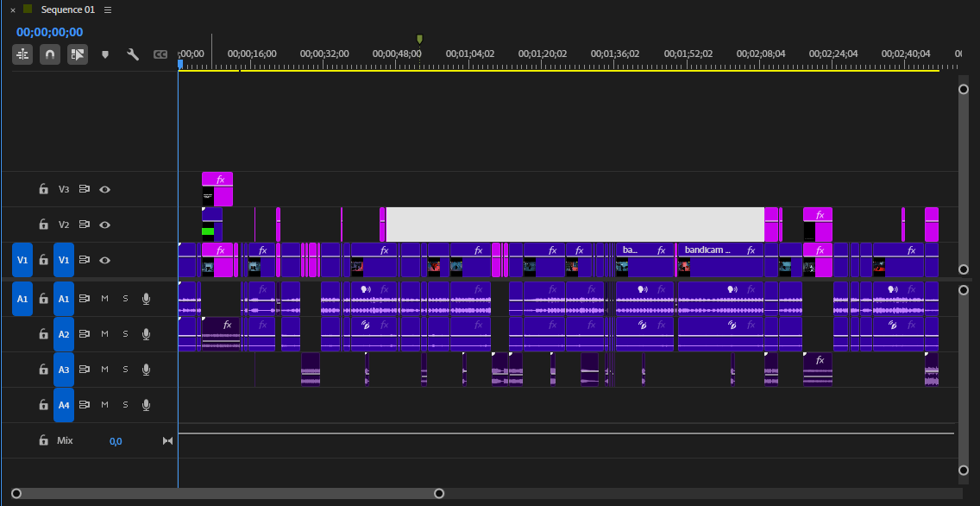This screenshot has height=506, width=980.
Task: Hide V3 track output eye
Action: 105,189
